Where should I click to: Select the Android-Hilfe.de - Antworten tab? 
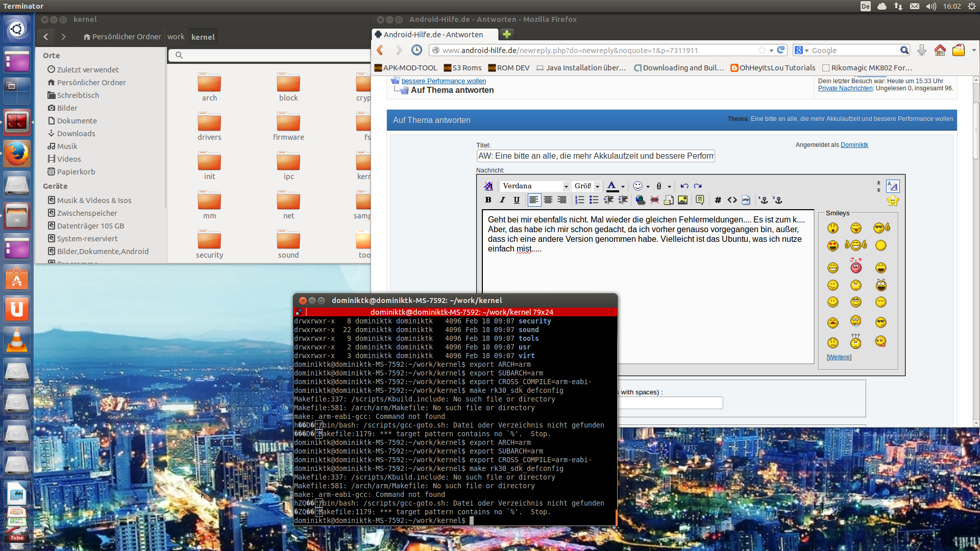point(435,35)
